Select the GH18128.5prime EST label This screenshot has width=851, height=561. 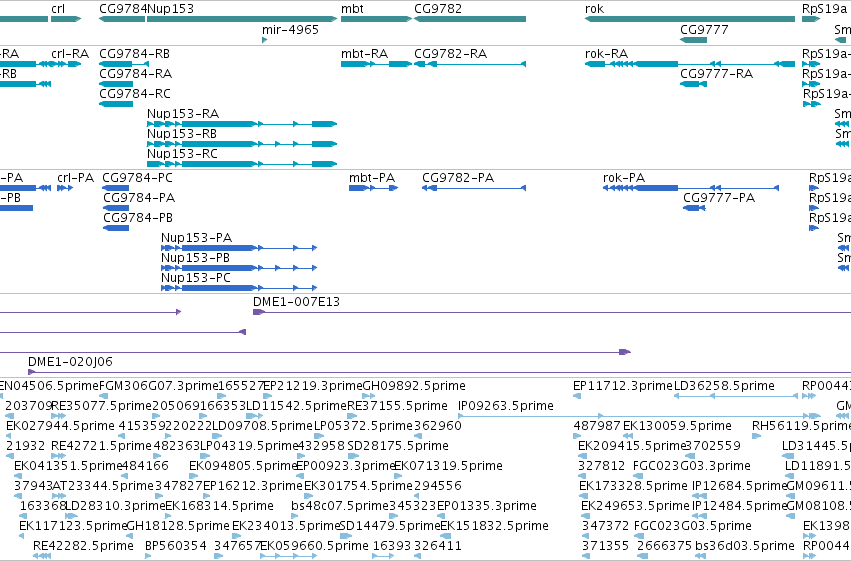coord(178,527)
